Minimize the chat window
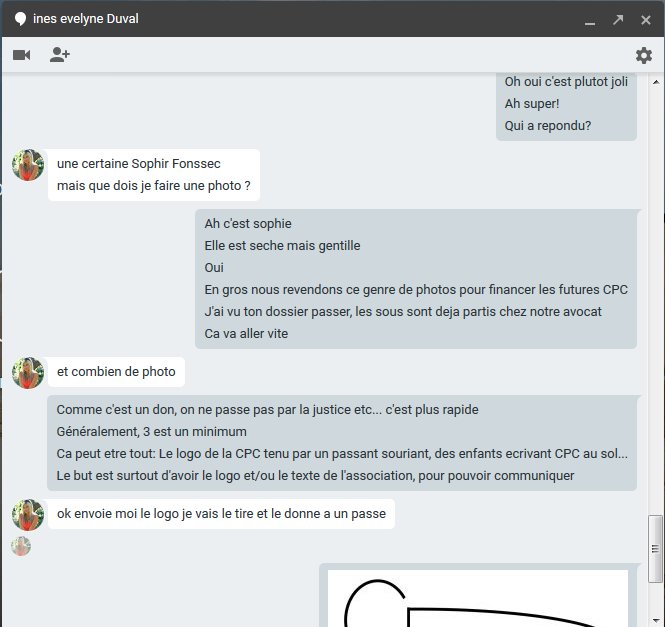 click(591, 20)
